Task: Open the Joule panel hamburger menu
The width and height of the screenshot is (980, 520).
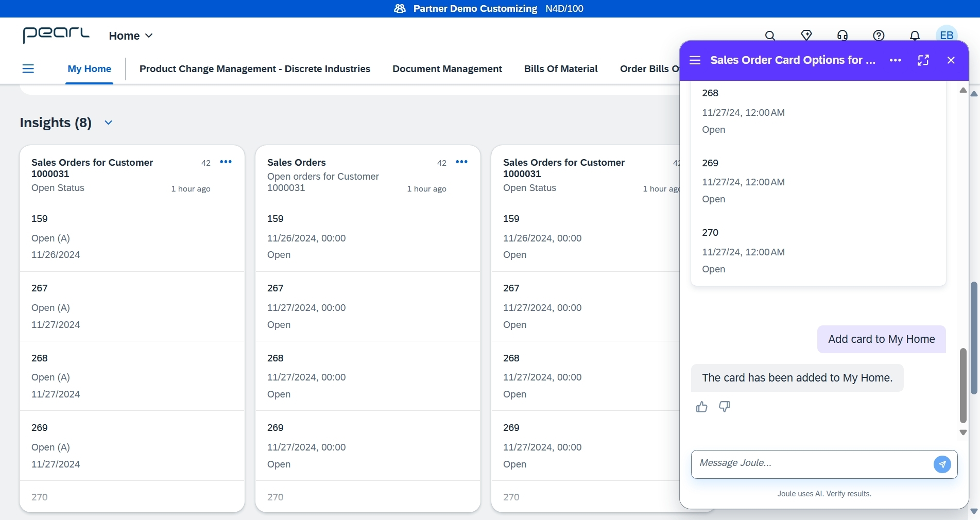Action: pyautogui.click(x=695, y=60)
